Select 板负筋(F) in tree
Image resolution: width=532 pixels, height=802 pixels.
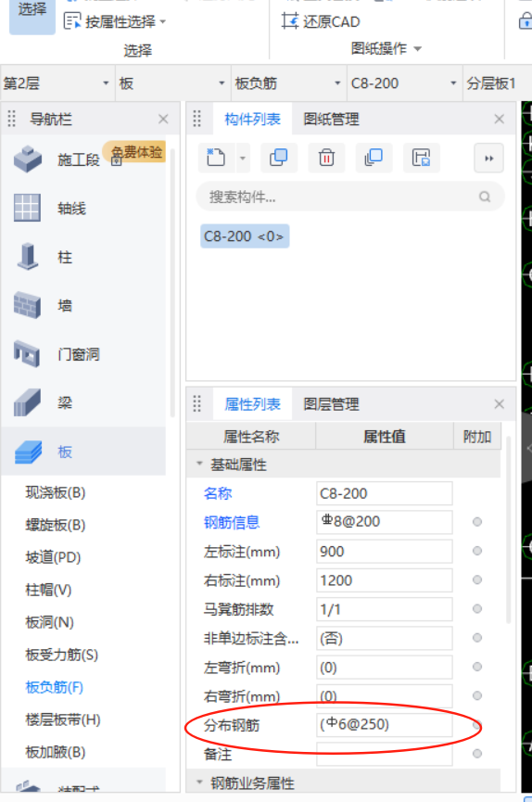(x=55, y=687)
